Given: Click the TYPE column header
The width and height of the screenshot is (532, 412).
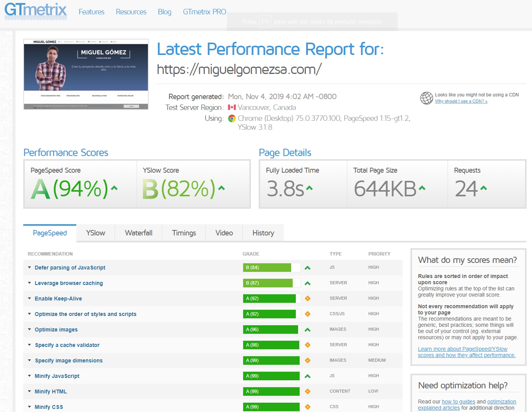Looking at the screenshot, I should point(336,254).
